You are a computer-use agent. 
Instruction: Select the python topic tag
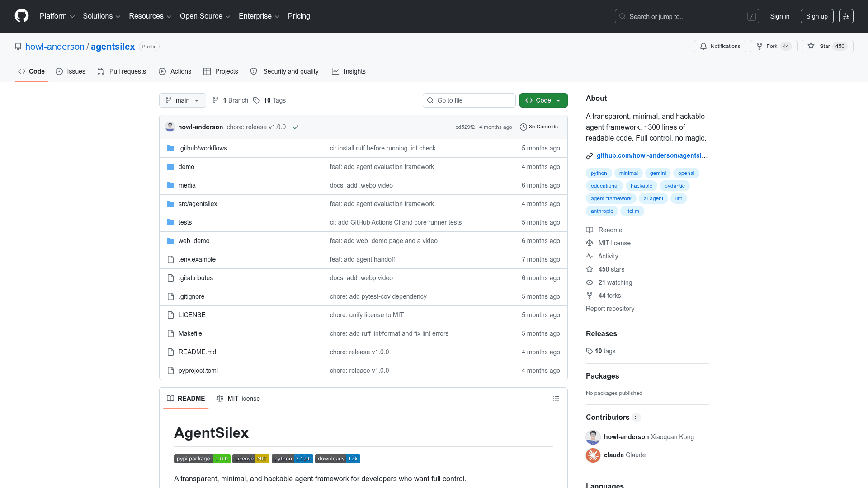coord(599,173)
